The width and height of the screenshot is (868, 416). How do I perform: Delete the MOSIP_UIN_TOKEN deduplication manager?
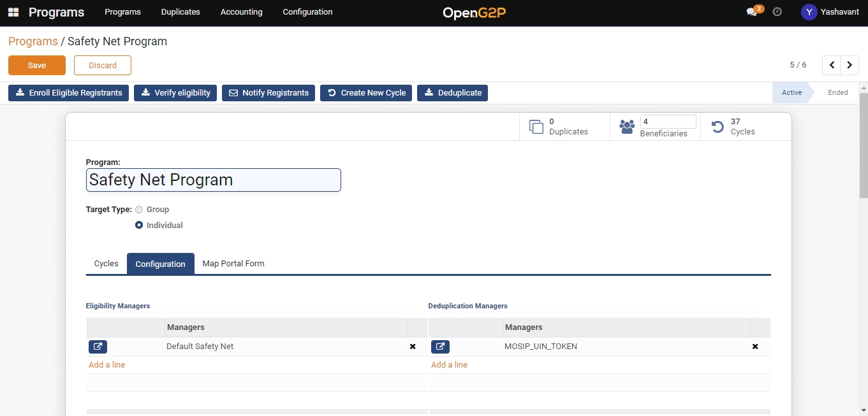click(x=755, y=347)
